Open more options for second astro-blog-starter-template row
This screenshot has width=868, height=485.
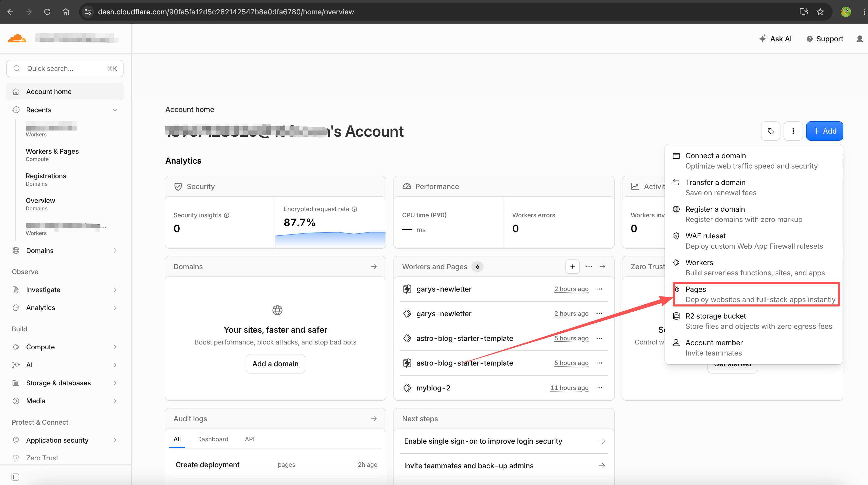(x=599, y=363)
